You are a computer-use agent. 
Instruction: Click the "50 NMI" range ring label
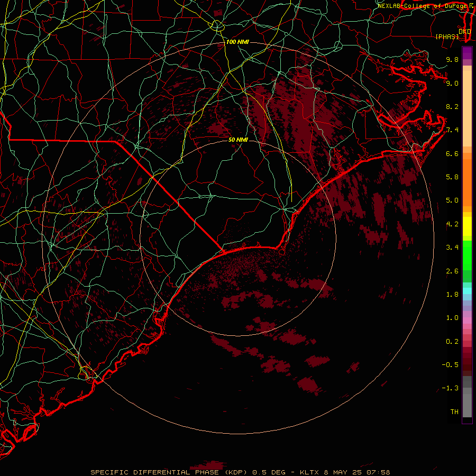239,140
